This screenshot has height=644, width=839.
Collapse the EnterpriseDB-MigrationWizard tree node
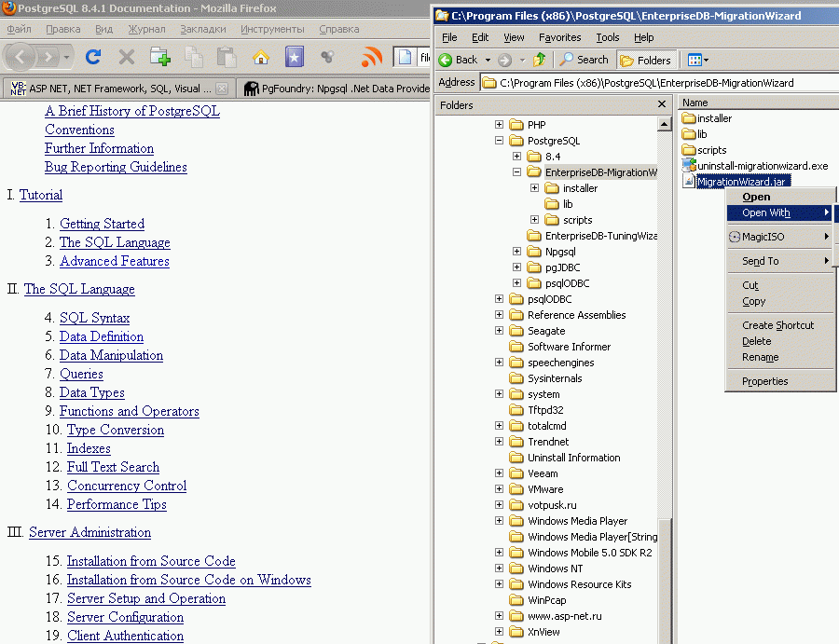coord(516,172)
